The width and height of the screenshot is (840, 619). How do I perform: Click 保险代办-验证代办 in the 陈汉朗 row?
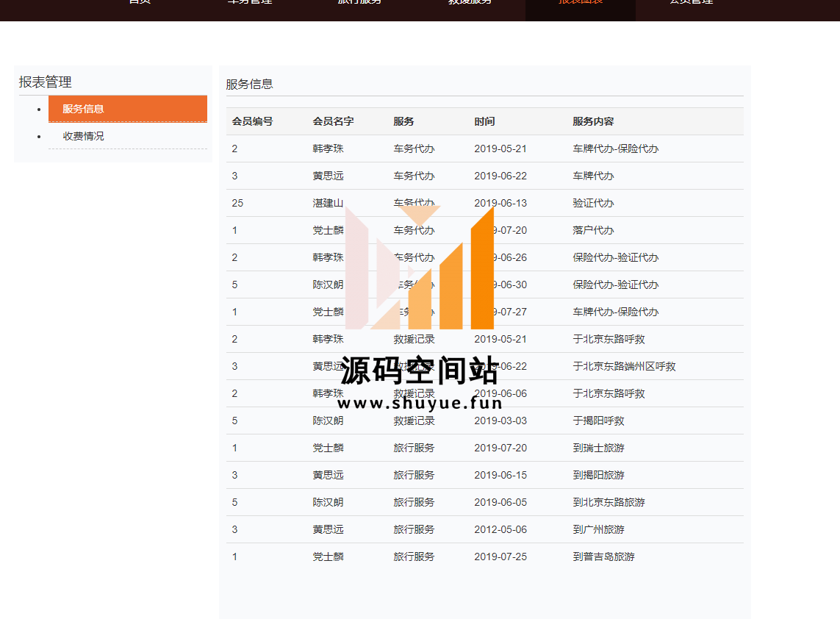pyautogui.click(x=616, y=285)
